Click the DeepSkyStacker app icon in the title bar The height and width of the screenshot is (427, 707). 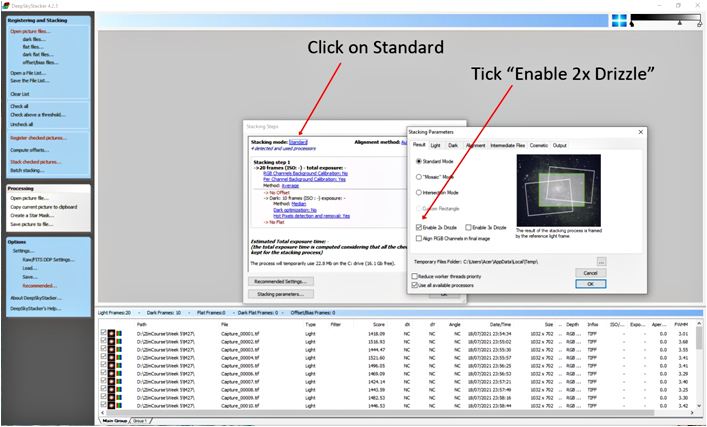pos(5,5)
